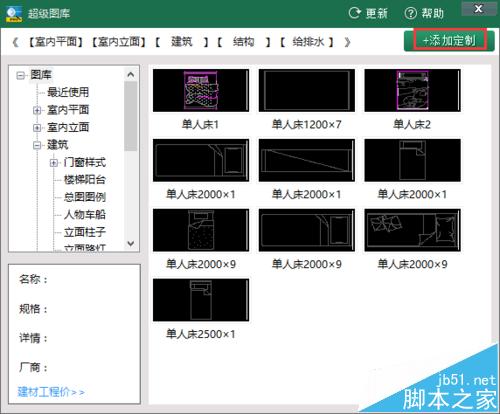The height and width of the screenshot is (414, 500).
Task: Select 最近使用 in the tree
Action: tap(68, 92)
